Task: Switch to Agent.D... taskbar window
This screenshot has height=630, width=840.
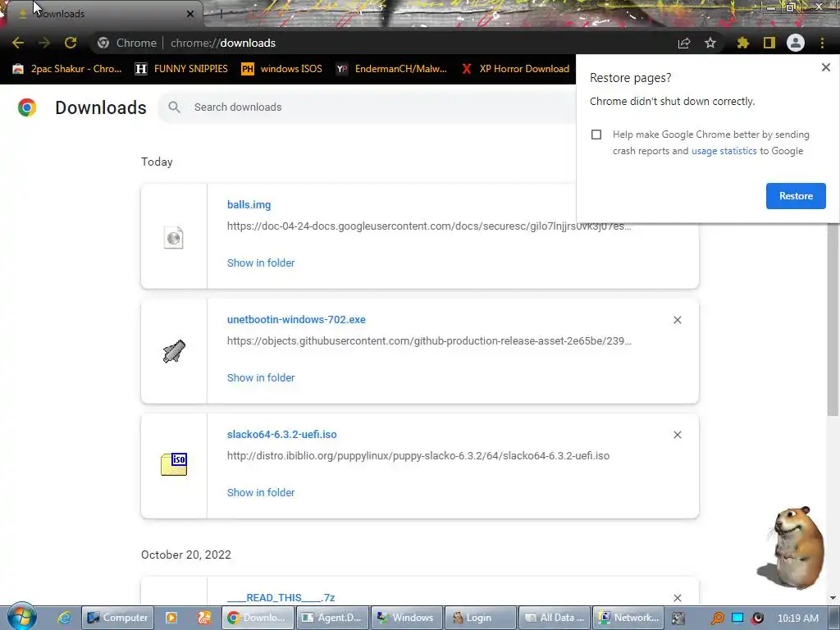Action: [333, 618]
